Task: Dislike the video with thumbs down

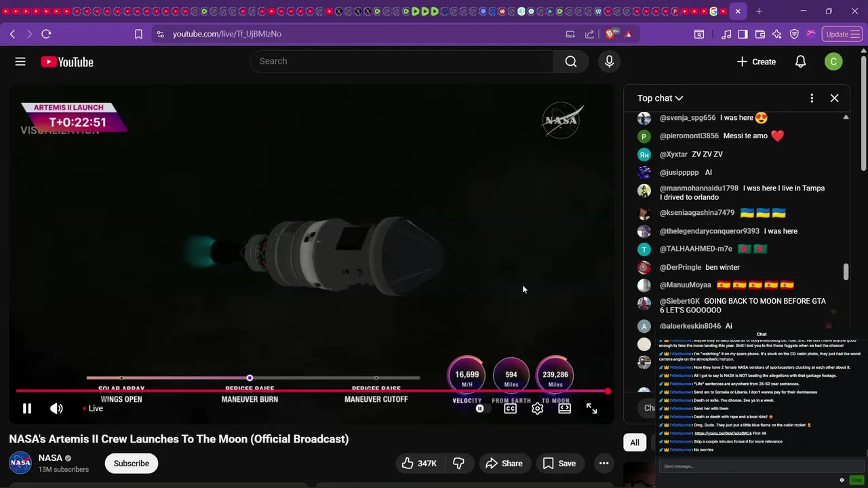Action: tap(459, 464)
